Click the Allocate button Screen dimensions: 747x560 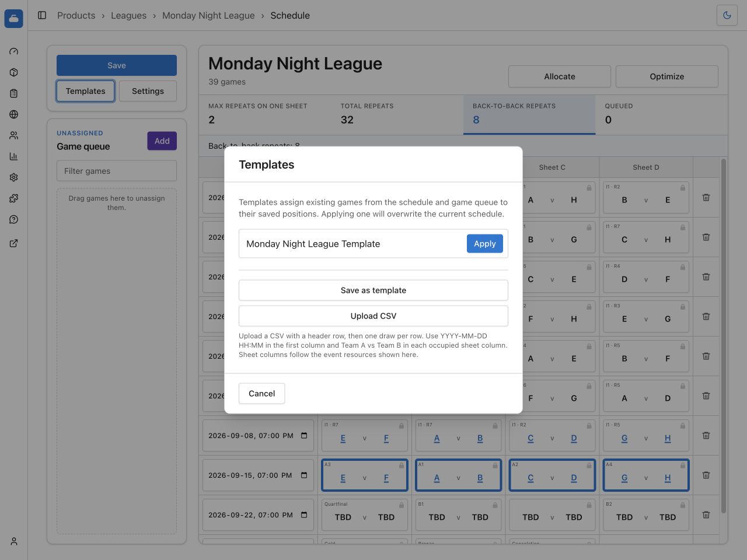(x=560, y=76)
